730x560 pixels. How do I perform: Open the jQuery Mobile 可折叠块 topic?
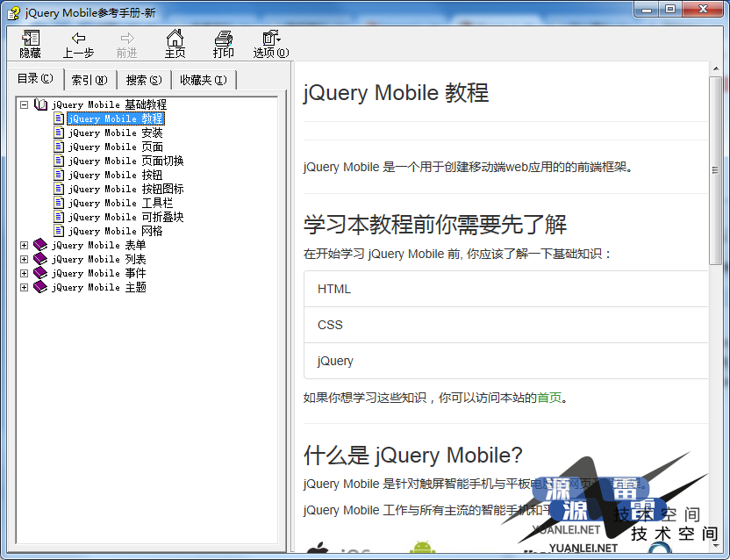click(125, 217)
